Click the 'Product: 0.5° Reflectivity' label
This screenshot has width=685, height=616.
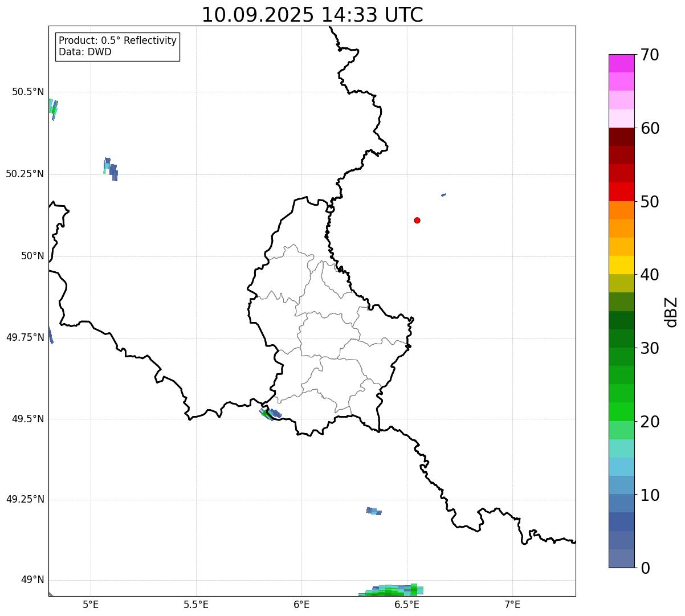(x=117, y=41)
